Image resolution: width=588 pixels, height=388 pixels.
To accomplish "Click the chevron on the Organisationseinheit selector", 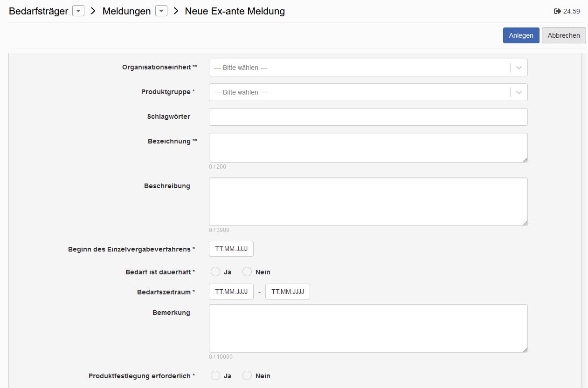I will pos(518,67).
